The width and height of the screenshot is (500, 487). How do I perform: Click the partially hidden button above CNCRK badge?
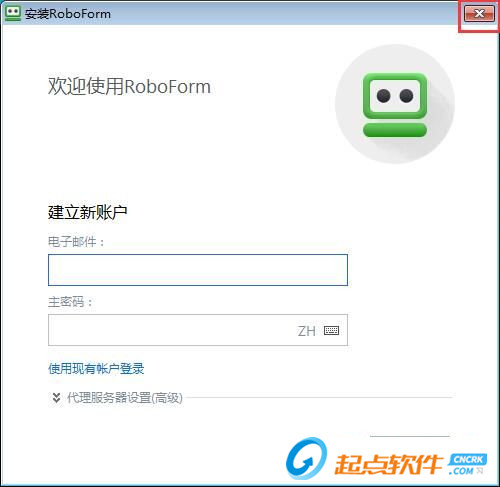coord(410,436)
